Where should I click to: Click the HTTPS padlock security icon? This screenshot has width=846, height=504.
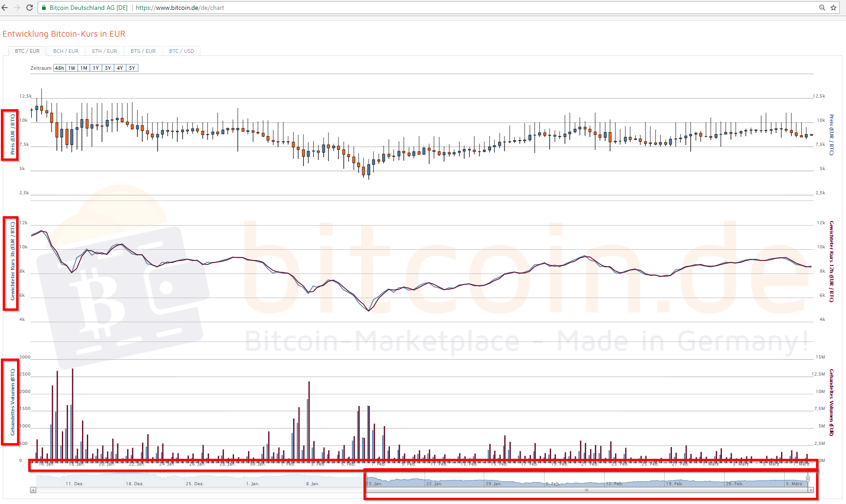click(44, 8)
